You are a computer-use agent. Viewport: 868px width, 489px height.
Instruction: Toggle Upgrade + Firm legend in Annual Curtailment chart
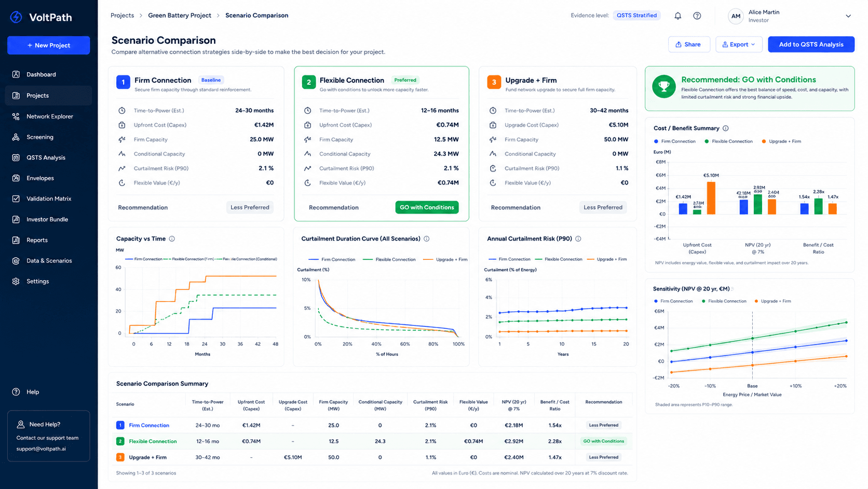[606, 259]
